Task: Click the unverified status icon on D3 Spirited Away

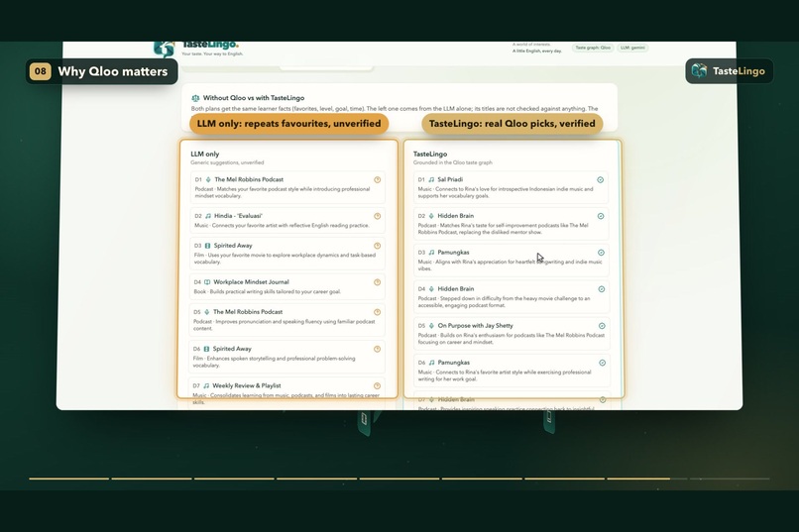Action: (x=377, y=246)
